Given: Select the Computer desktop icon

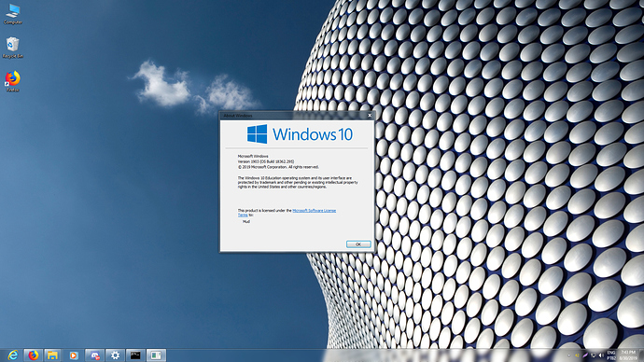Looking at the screenshot, I should coord(13,14).
